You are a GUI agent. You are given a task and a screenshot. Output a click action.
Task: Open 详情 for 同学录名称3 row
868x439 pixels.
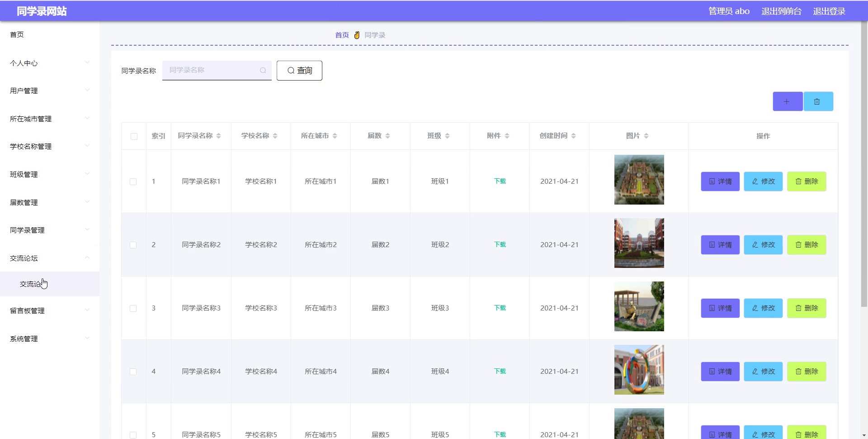[720, 308]
